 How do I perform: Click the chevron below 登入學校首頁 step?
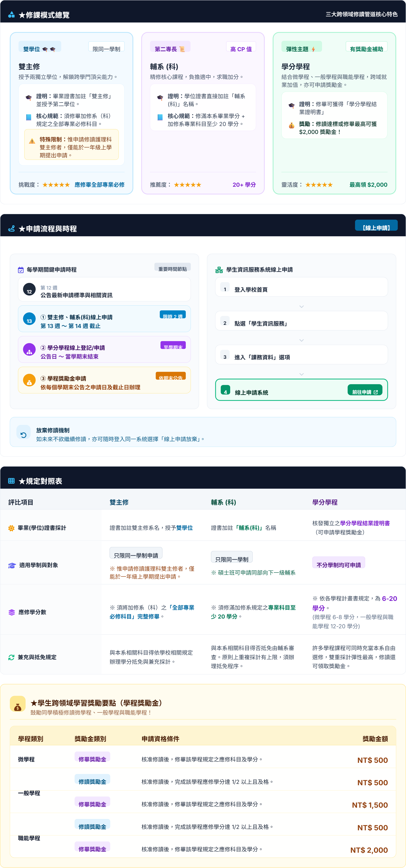[x=301, y=307]
